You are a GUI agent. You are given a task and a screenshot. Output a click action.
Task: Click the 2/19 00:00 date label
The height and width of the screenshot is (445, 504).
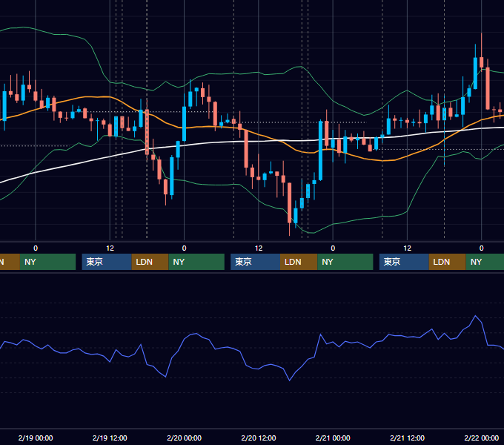(36, 438)
